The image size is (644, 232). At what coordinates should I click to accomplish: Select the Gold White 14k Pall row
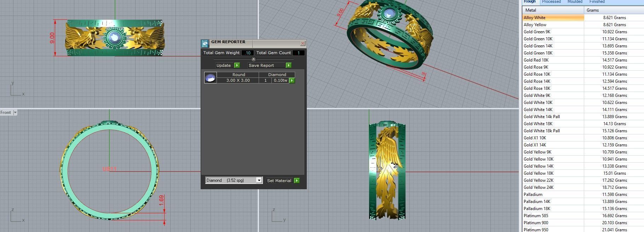click(583, 117)
